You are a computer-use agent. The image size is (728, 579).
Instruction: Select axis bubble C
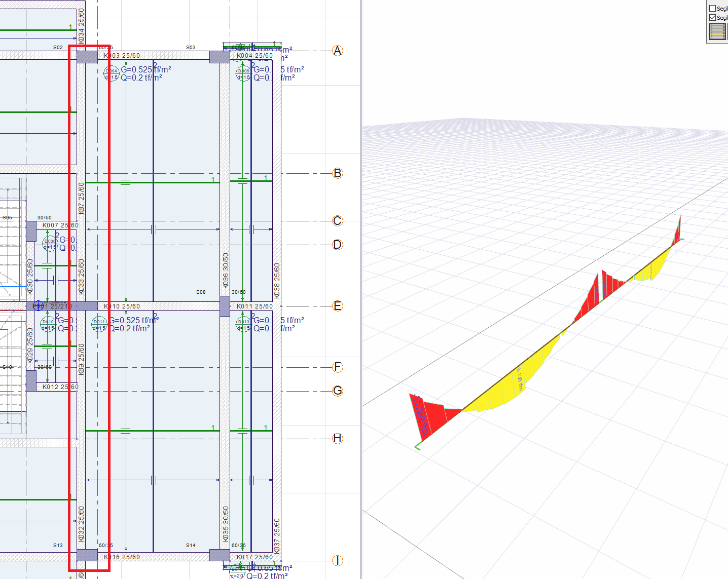click(x=338, y=221)
